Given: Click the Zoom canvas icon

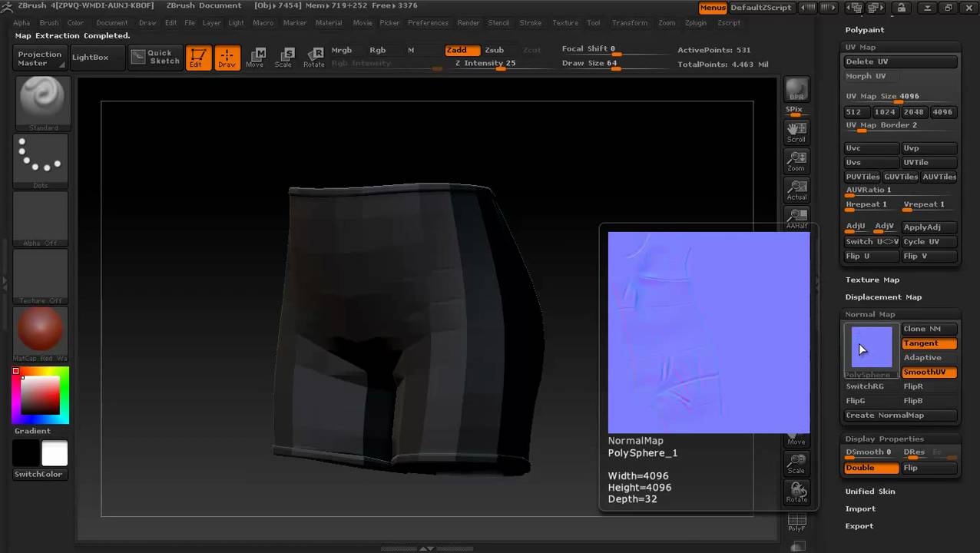Looking at the screenshot, I should tap(796, 161).
